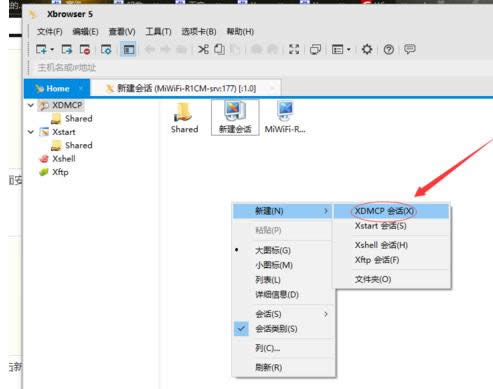Viewport: 493px width, 389px height.
Task: Choose Xshell 会话(H) in submenu
Action: pyautogui.click(x=392, y=245)
